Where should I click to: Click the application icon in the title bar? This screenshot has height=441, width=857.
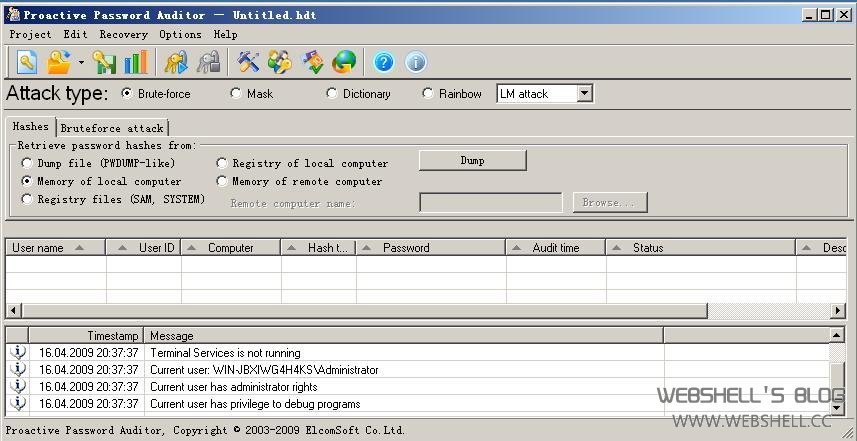pos(13,15)
